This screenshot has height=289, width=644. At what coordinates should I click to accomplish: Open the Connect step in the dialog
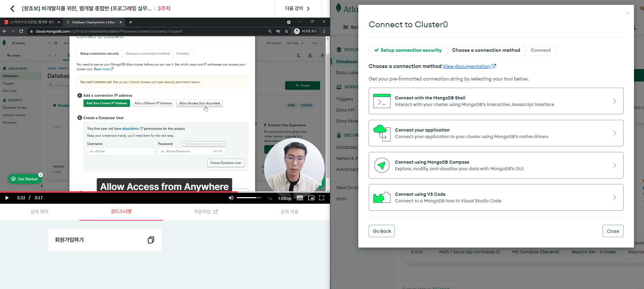click(540, 50)
